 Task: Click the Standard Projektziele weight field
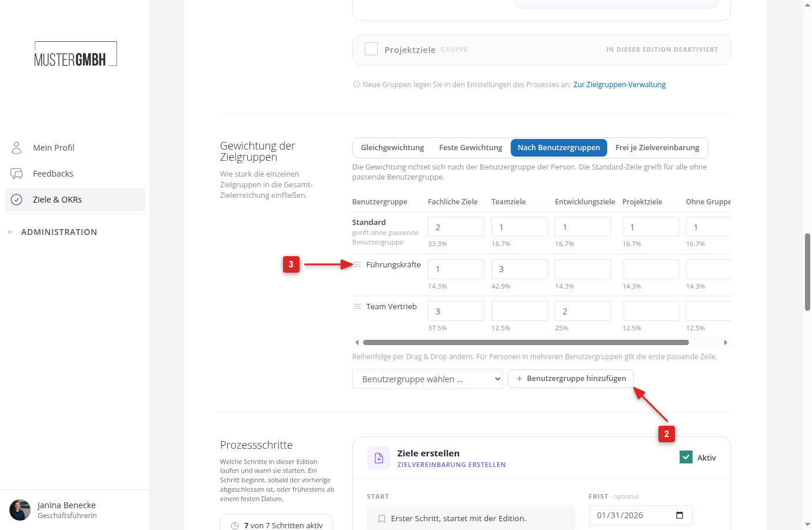(x=651, y=227)
